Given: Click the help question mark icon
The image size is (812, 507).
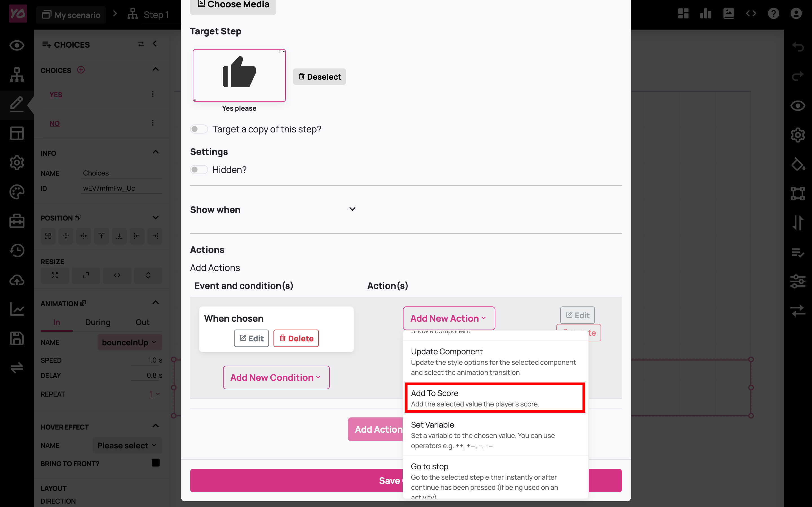Looking at the screenshot, I should (x=773, y=14).
